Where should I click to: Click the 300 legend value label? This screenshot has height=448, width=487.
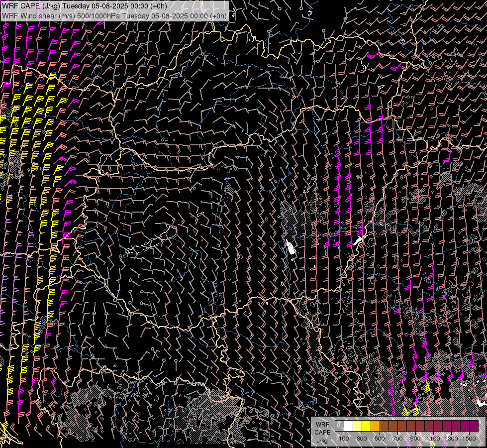(x=362, y=439)
